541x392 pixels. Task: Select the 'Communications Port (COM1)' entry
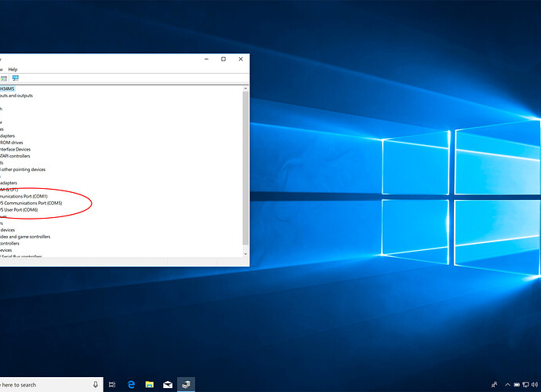24,196
